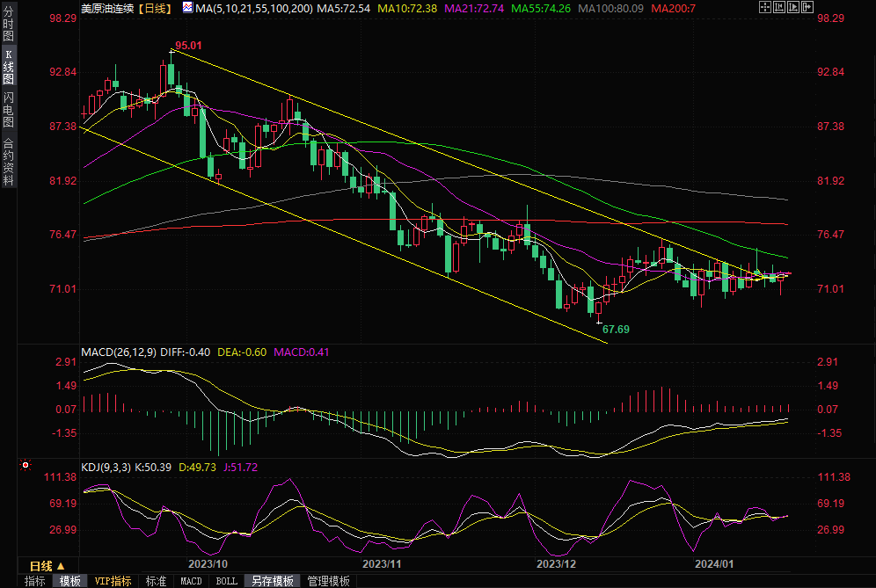Viewport: 876px width, 588px height.
Task: Open 合约资料 contract info tab
Action: coord(8,162)
